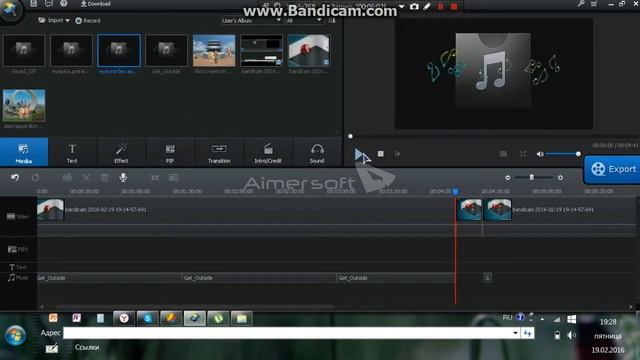Screen dimensions: 640x360
Task: Open the Import dropdown
Action: point(54,20)
